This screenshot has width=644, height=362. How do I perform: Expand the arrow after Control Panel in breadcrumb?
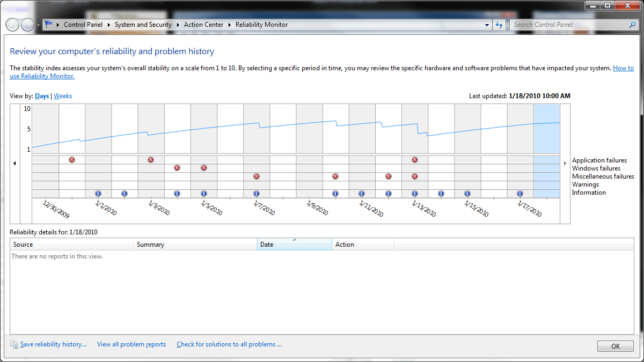point(109,25)
